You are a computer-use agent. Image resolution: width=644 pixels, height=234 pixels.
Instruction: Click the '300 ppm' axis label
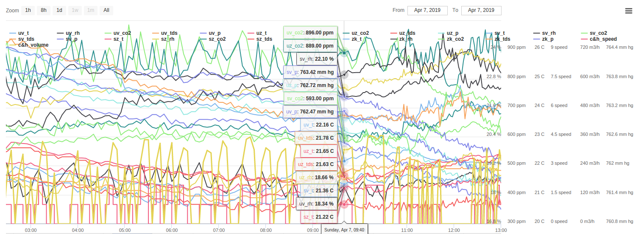(516, 221)
